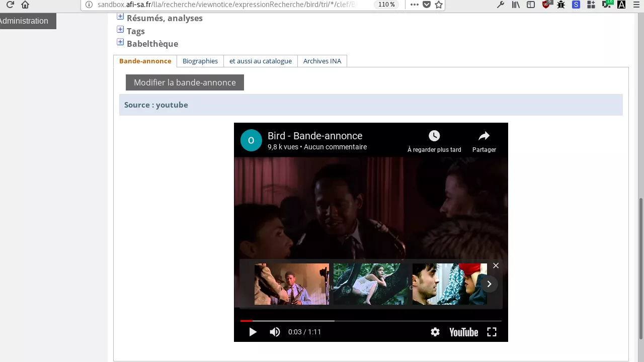644x362 pixels.
Task: Click the bug extension icon
Action: [x=561, y=5]
